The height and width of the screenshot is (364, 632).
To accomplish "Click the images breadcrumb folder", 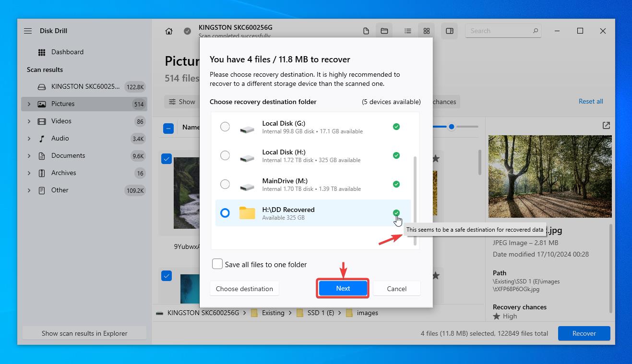I will click(x=362, y=313).
